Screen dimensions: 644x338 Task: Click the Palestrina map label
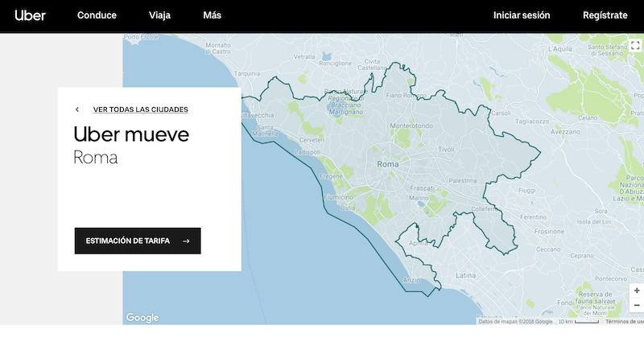463,181
